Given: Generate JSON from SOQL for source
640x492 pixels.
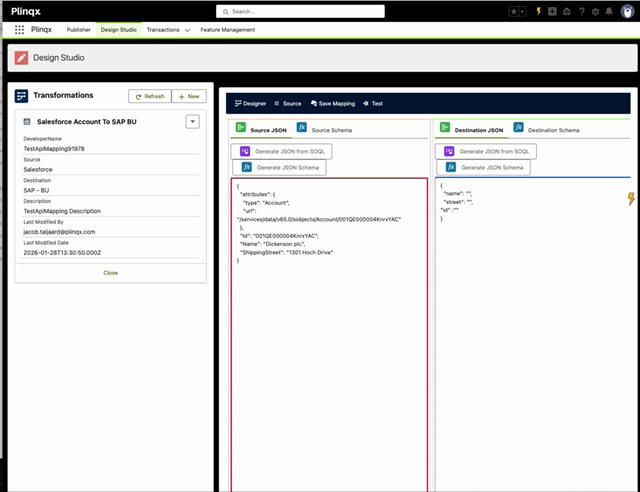Looking at the screenshot, I should 281,151.
